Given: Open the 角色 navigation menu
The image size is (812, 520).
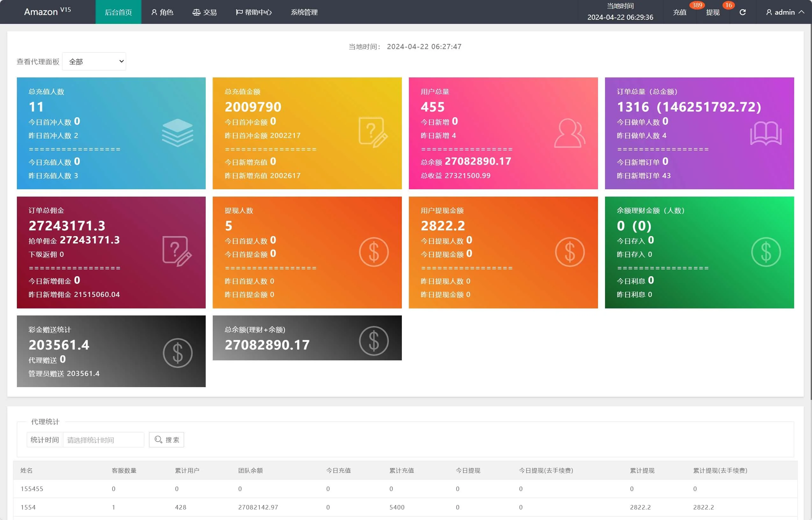Looking at the screenshot, I should [x=162, y=12].
